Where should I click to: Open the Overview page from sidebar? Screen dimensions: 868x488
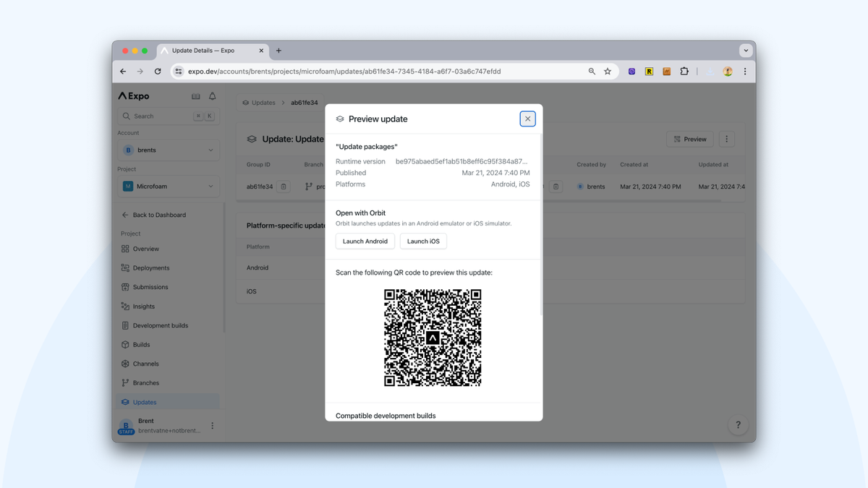(145, 249)
